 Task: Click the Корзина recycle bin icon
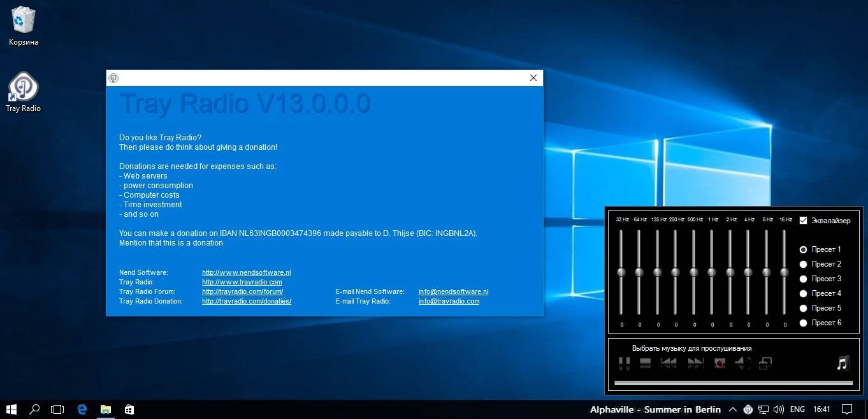tap(24, 26)
